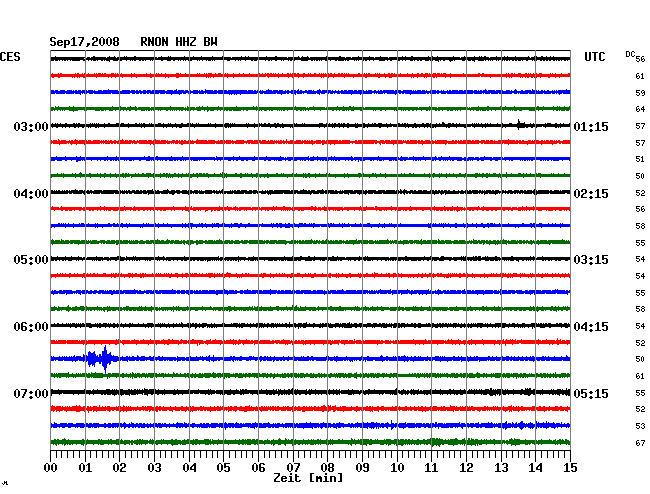The image size is (650, 494).
Task: Click minute tick label 00 on axis
Action: pos(51,468)
